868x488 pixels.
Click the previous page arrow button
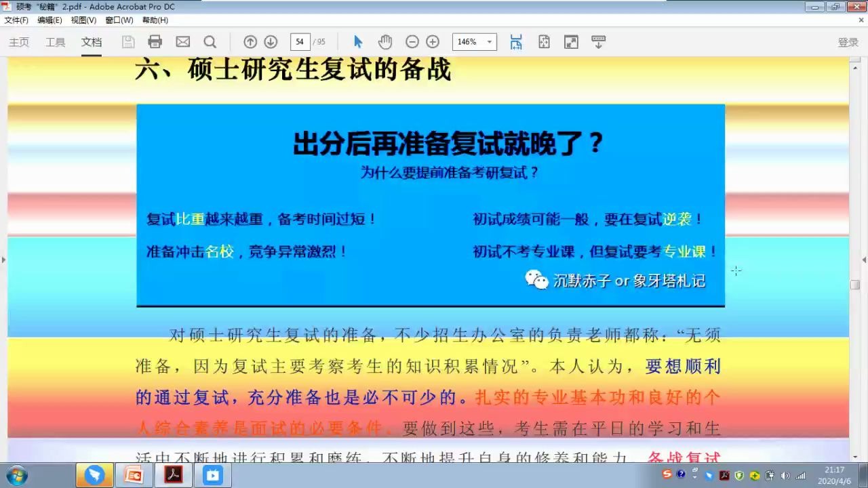(x=250, y=41)
